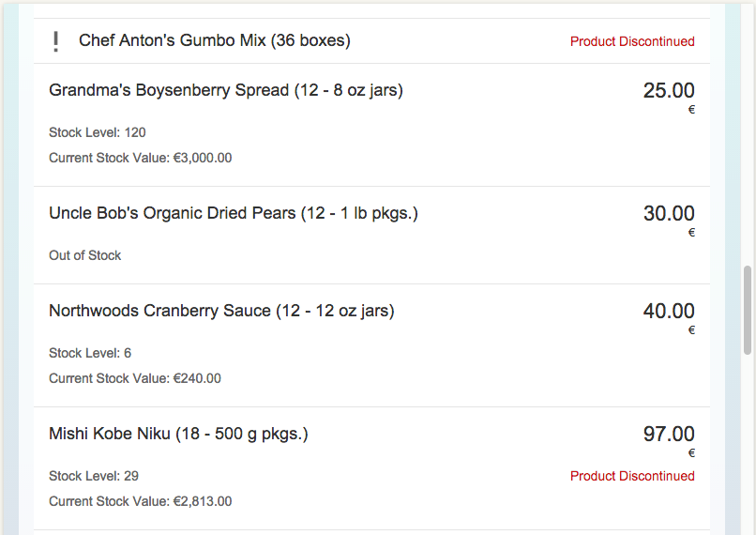Click Product Discontinued status on Gumbo Mix row
The image size is (756, 535).
[632, 41]
